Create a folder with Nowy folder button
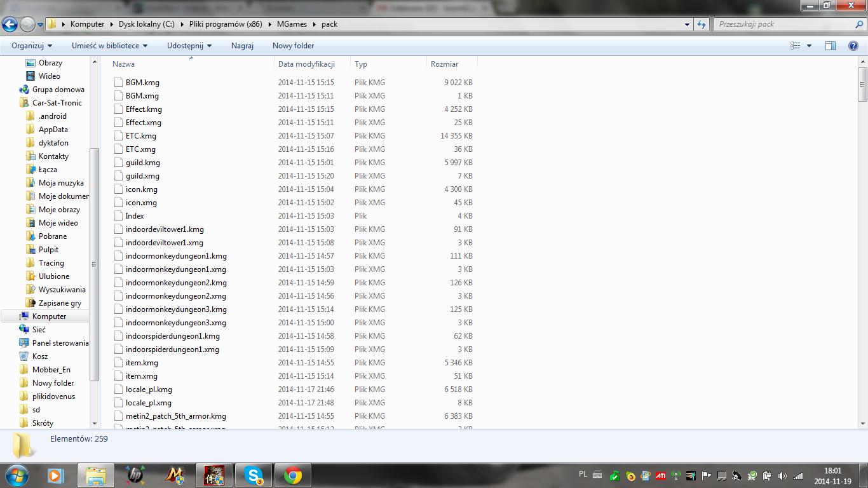Image resolution: width=868 pixels, height=488 pixels. 294,46
